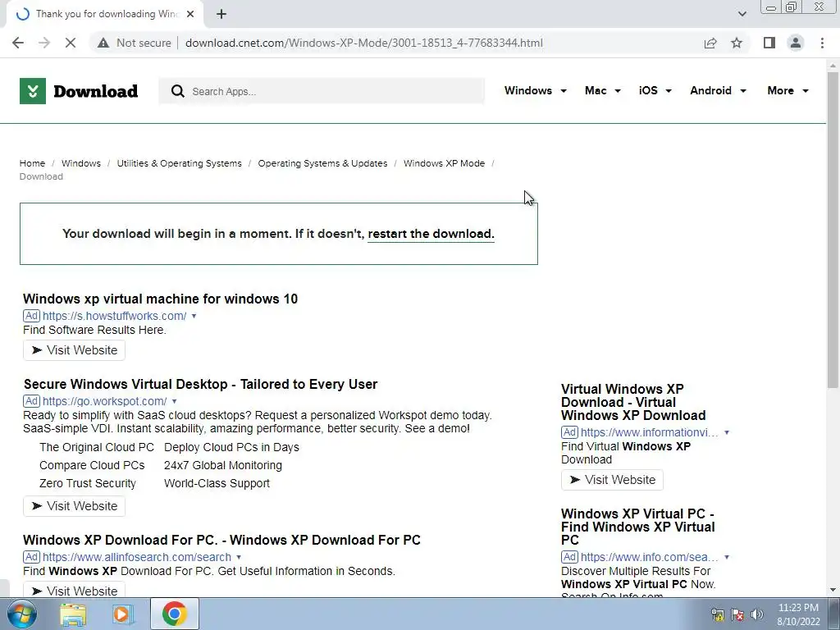Click Visit Website in sidebar ad
This screenshot has width=840, height=630.
(612, 480)
